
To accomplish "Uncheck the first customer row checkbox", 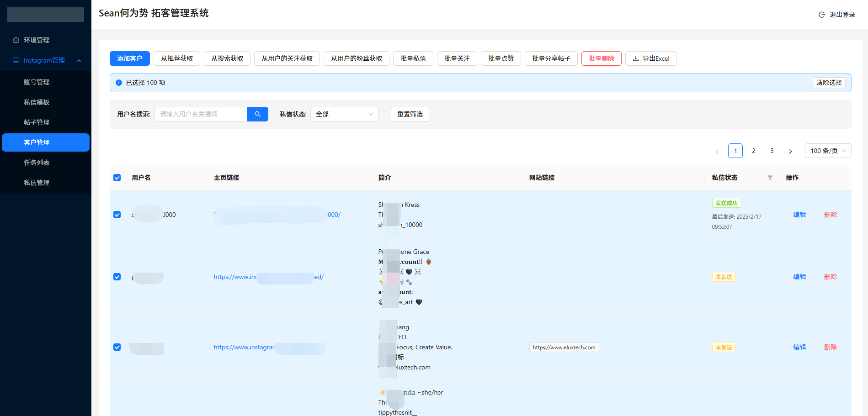I will point(117,215).
